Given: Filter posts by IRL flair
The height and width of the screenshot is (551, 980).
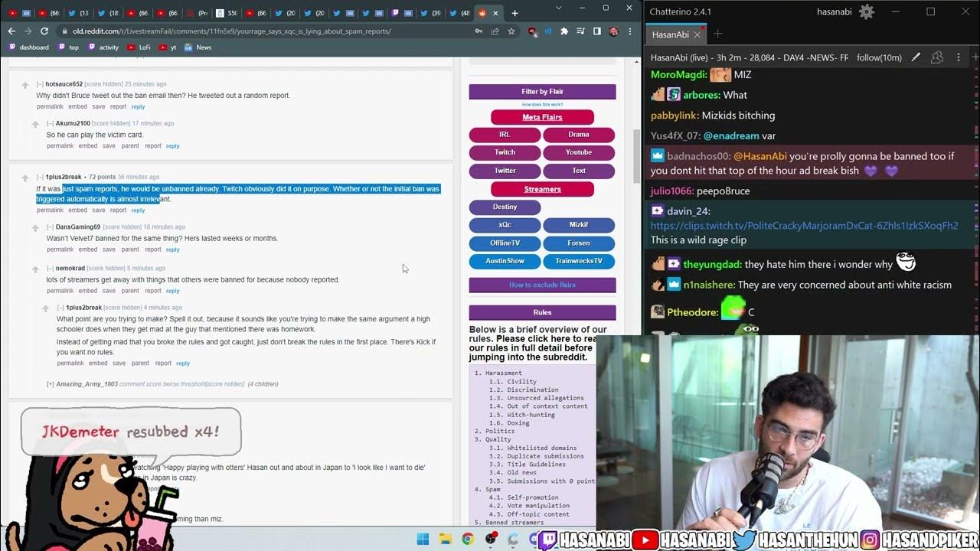Looking at the screenshot, I should [x=505, y=135].
